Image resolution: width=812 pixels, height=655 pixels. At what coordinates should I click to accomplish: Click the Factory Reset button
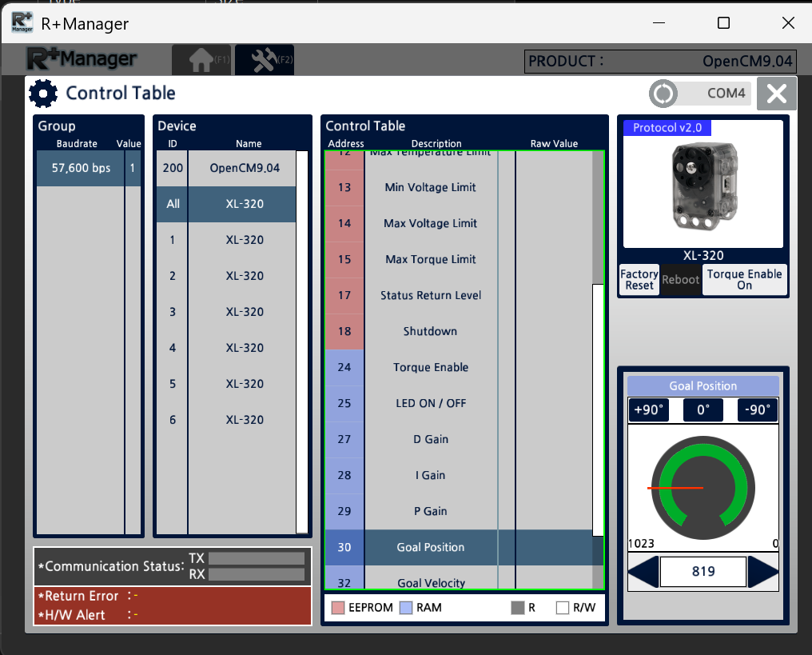(x=639, y=280)
